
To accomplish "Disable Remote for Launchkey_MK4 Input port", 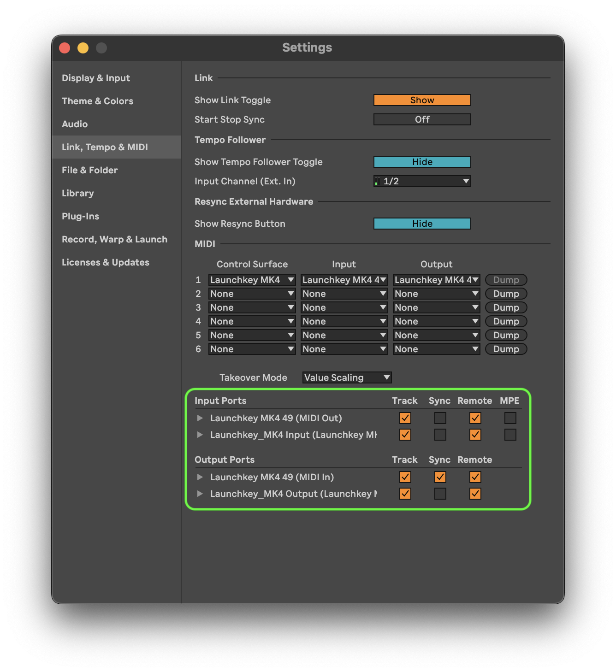I will pos(475,435).
